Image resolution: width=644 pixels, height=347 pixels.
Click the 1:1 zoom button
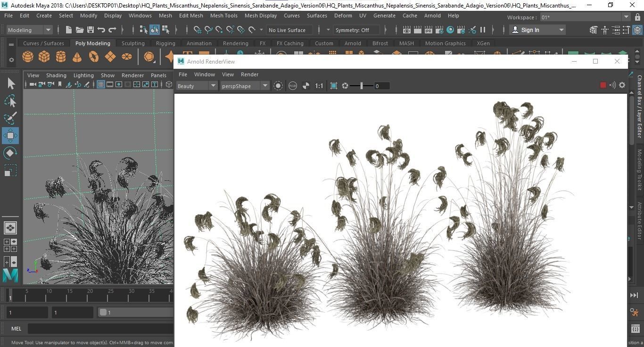319,86
